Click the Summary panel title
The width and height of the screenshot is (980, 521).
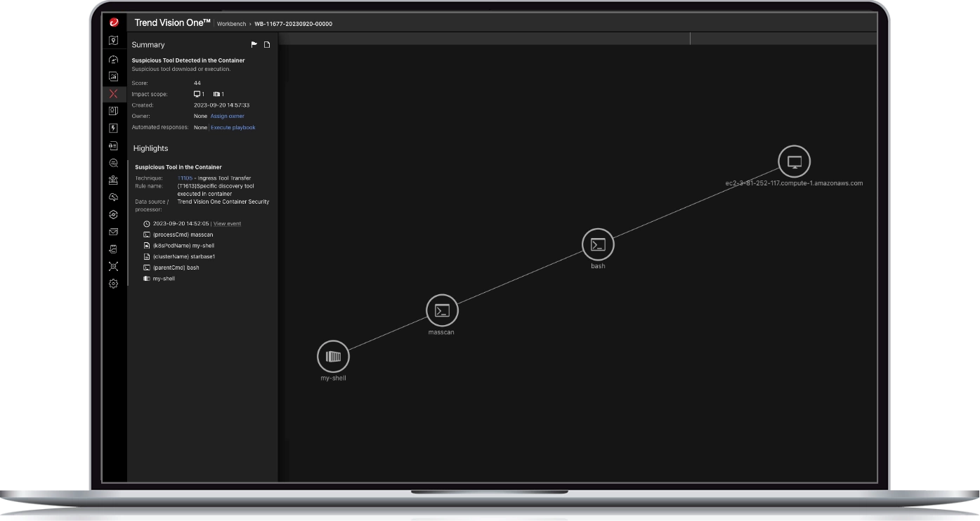click(x=148, y=45)
